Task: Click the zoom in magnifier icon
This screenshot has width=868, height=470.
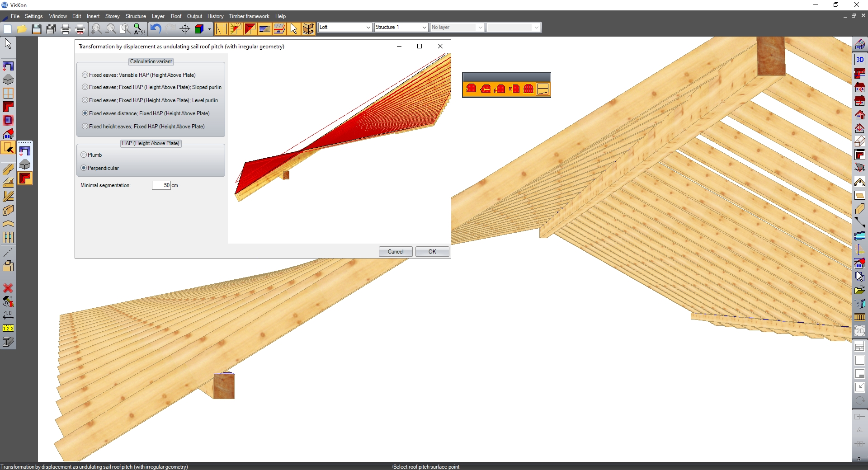Action: 96,29
